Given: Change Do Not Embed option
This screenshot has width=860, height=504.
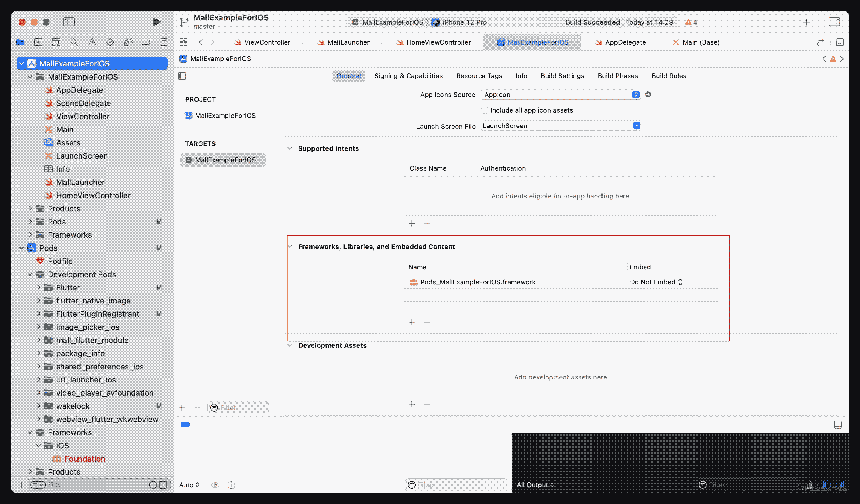Looking at the screenshot, I should (x=656, y=282).
